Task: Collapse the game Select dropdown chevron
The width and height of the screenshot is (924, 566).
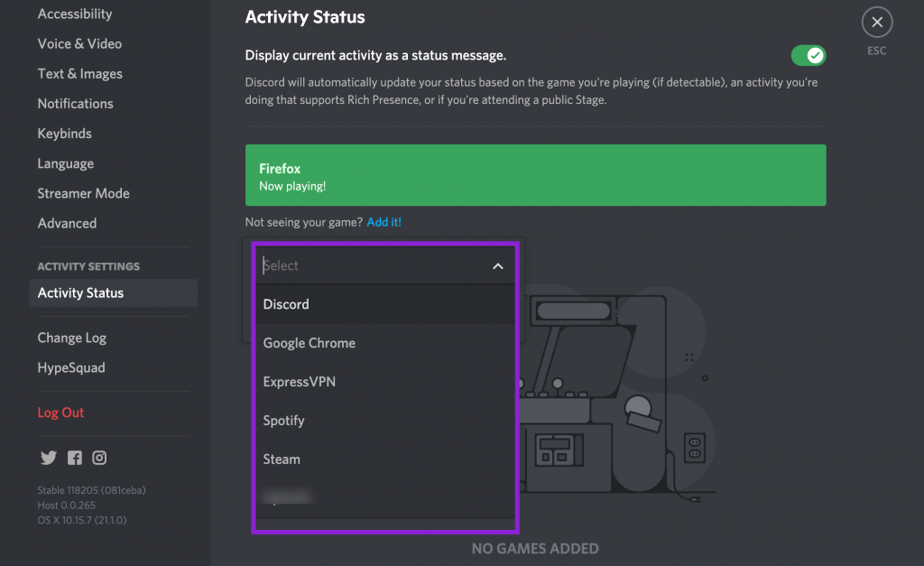Action: pos(497,266)
